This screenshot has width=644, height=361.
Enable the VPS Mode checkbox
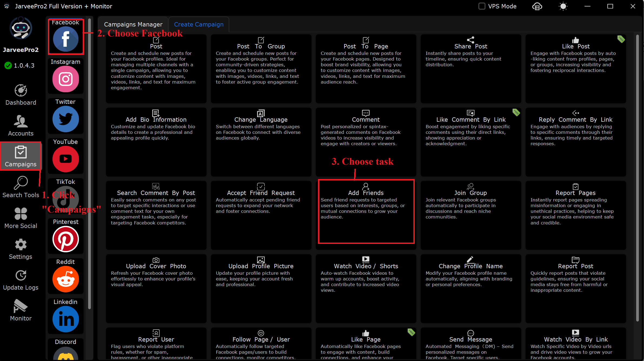pos(482,6)
